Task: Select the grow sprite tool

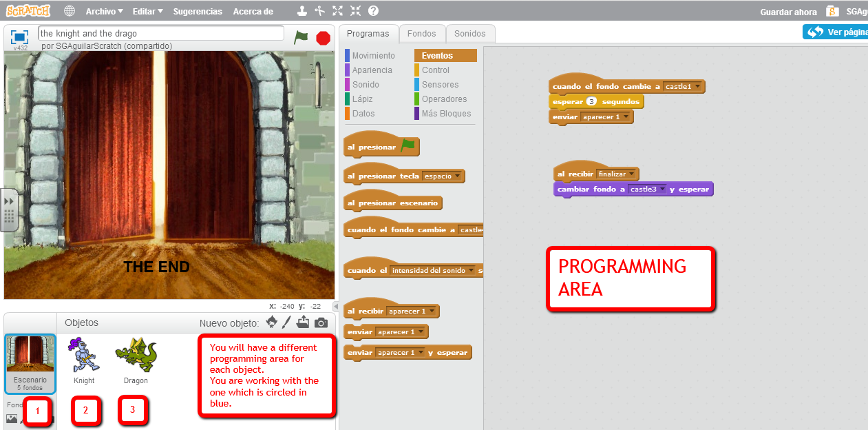Action: (337, 10)
